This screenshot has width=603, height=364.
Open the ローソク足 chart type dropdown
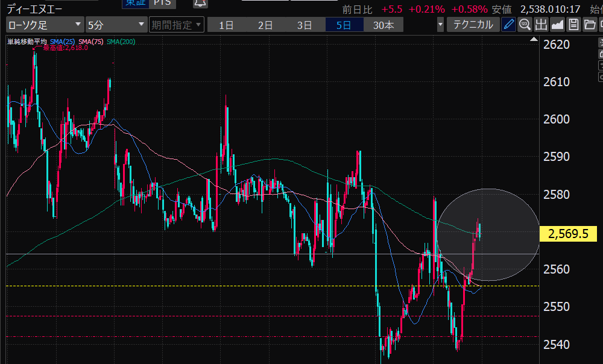coord(45,25)
